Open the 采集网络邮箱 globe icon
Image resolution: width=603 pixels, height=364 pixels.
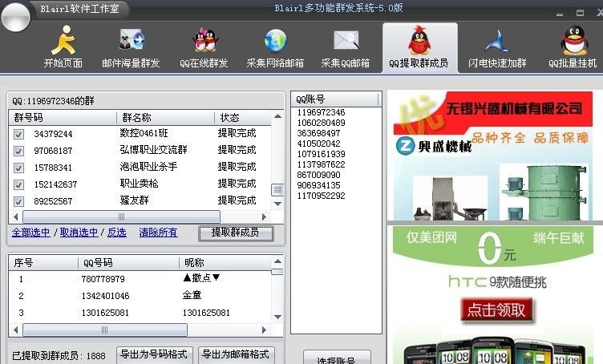point(275,40)
